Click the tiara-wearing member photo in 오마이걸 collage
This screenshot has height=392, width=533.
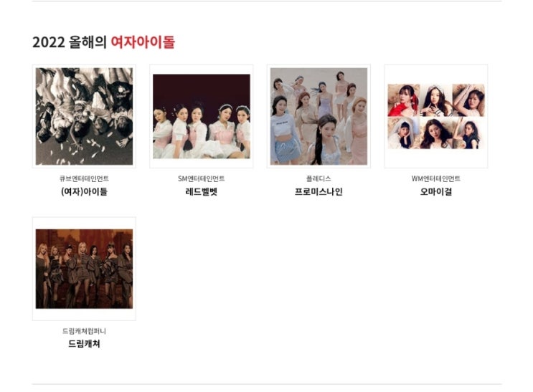point(436,100)
